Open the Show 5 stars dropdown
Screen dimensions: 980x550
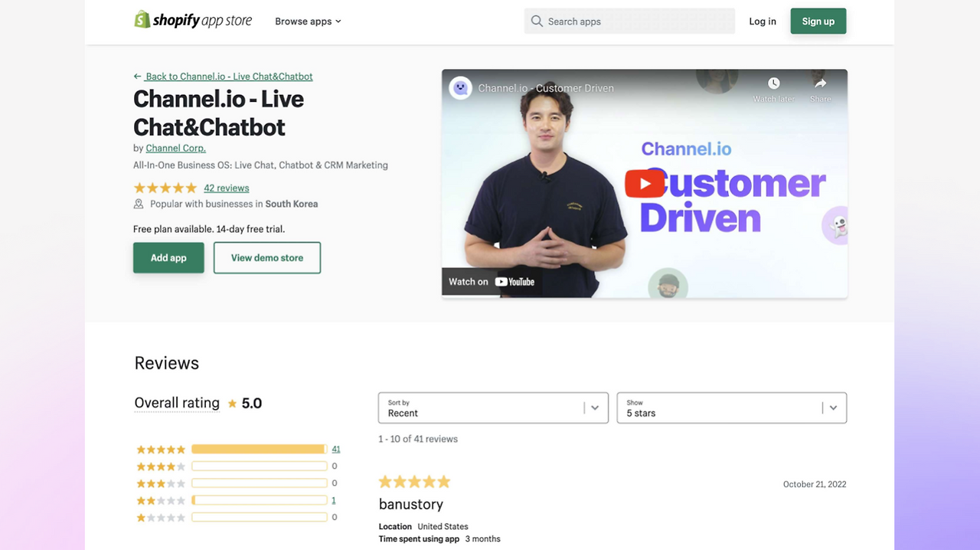tap(732, 408)
